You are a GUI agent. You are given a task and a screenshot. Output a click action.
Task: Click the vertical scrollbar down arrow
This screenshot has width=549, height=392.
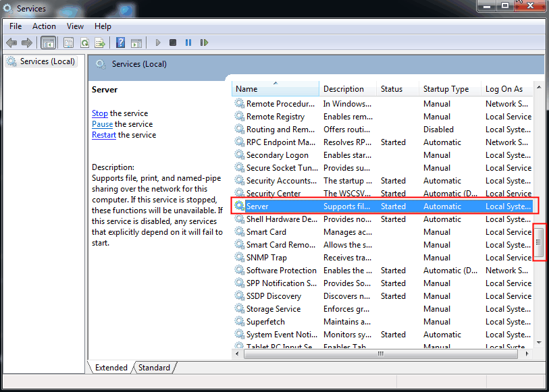click(539, 343)
